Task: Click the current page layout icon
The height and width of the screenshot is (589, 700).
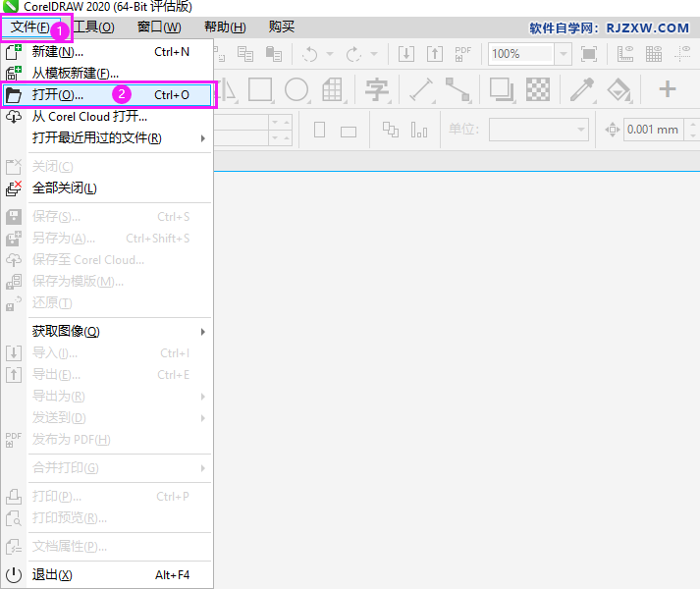Action: [419, 130]
